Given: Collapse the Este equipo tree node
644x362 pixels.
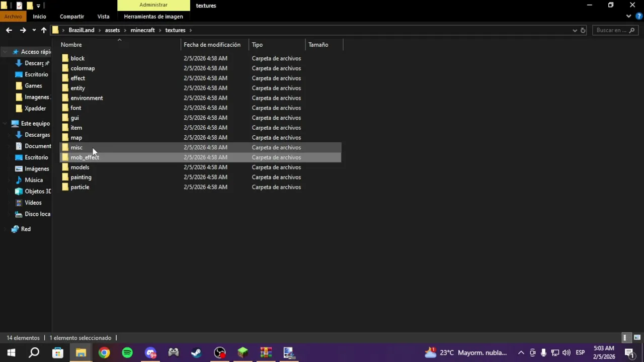Looking at the screenshot, I should 5,123.
